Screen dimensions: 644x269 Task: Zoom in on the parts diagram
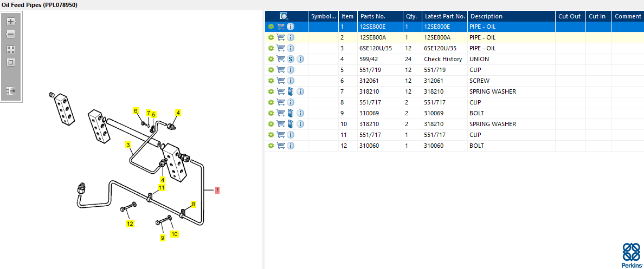coord(11,22)
